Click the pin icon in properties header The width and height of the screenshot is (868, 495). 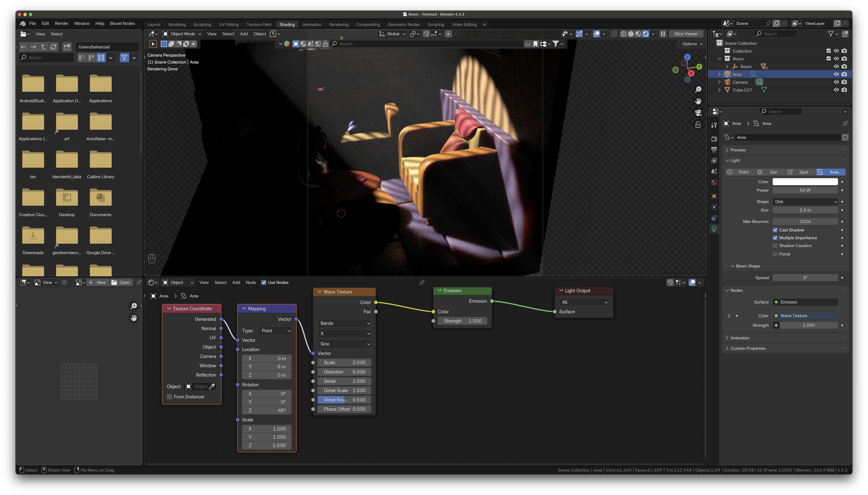pyautogui.click(x=845, y=123)
